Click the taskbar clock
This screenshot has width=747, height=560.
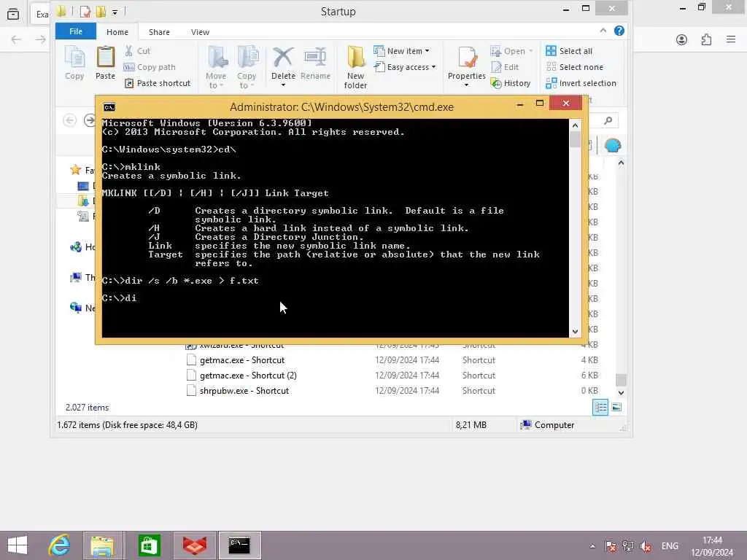[x=712, y=546]
